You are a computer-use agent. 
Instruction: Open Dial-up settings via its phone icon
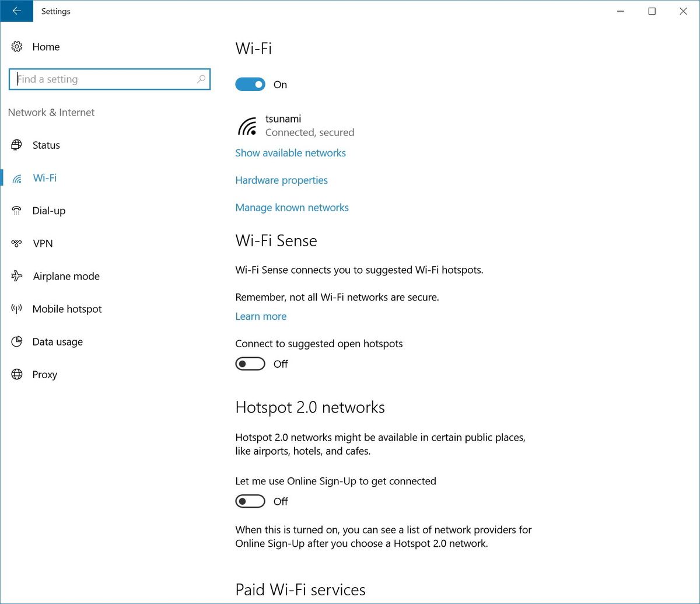17,211
